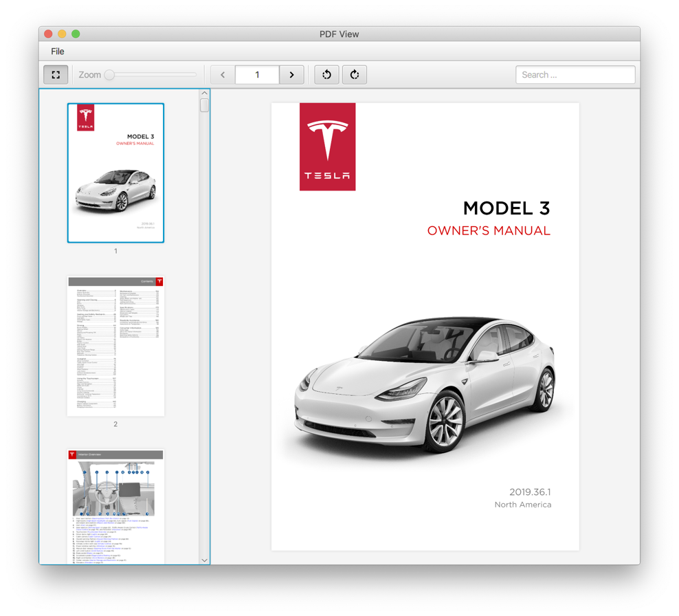The height and width of the screenshot is (616, 679).
Task: Open the File menu
Action: coord(58,51)
